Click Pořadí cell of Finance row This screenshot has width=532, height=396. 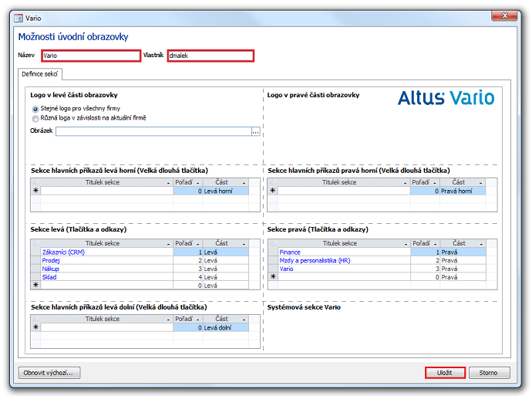click(x=425, y=252)
